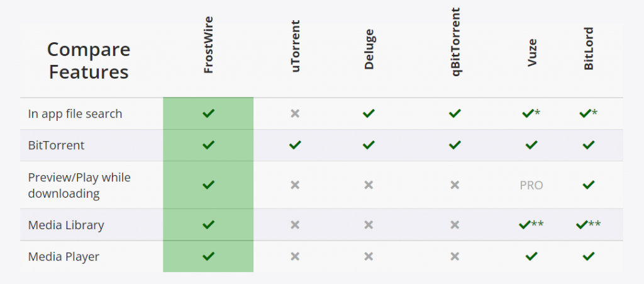Click the Preview/Play while downloading label
The height and width of the screenshot is (284, 644).
pyautogui.click(x=79, y=185)
